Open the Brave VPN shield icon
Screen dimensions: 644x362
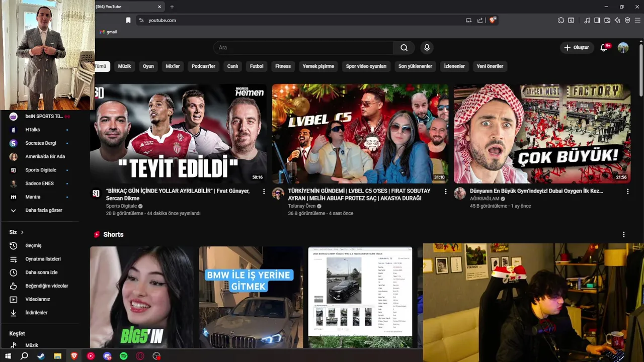coord(627,20)
